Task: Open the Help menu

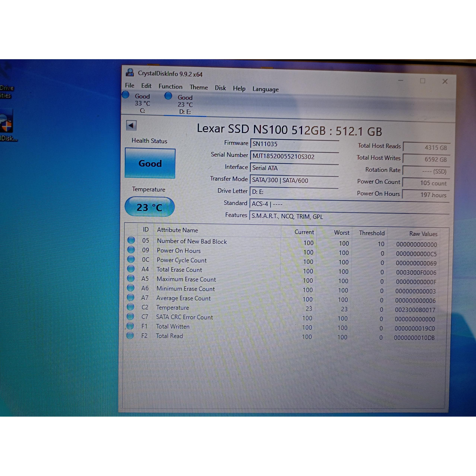Action: point(239,88)
